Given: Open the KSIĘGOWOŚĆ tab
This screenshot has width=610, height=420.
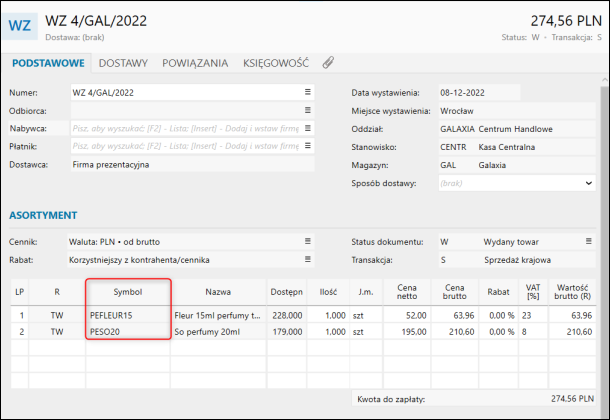Looking at the screenshot, I should pyautogui.click(x=276, y=63).
